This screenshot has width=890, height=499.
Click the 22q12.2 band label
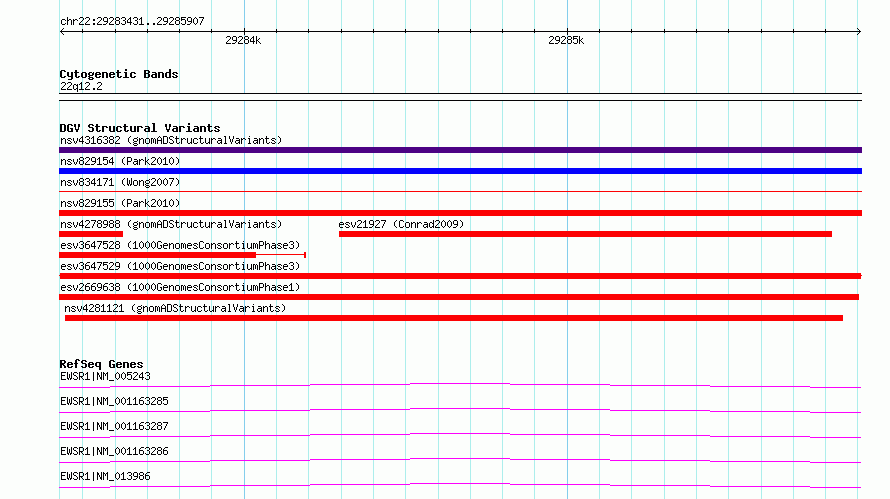[81, 86]
